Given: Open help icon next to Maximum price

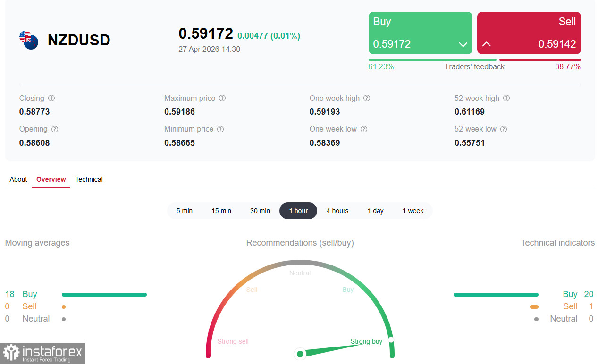Looking at the screenshot, I should tap(222, 99).
